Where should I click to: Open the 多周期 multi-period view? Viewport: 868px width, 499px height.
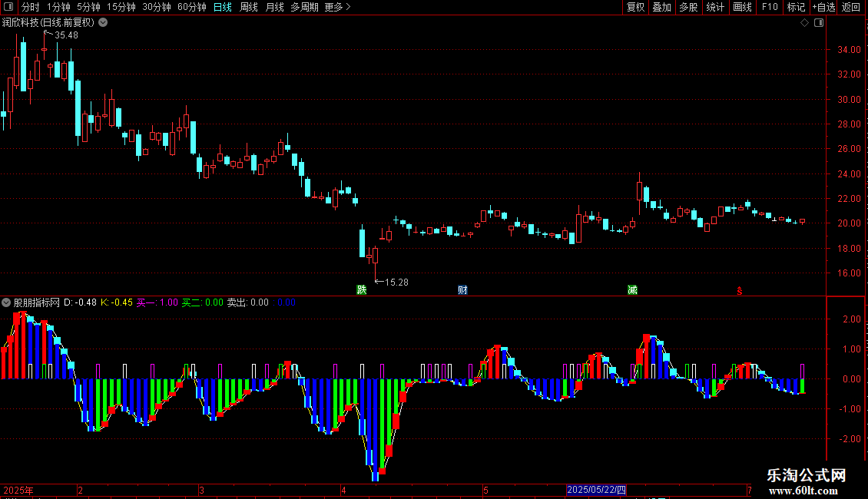(x=304, y=7)
